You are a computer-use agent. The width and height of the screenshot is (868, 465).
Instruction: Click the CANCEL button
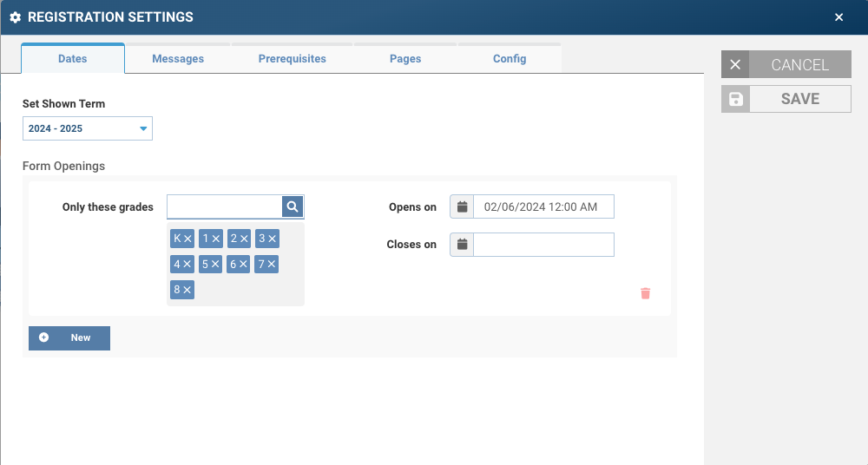click(x=786, y=64)
